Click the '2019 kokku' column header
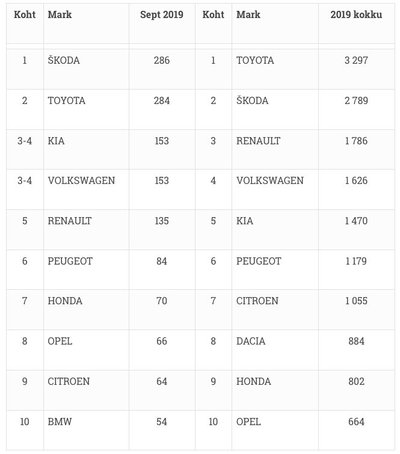 [x=356, y=15]
